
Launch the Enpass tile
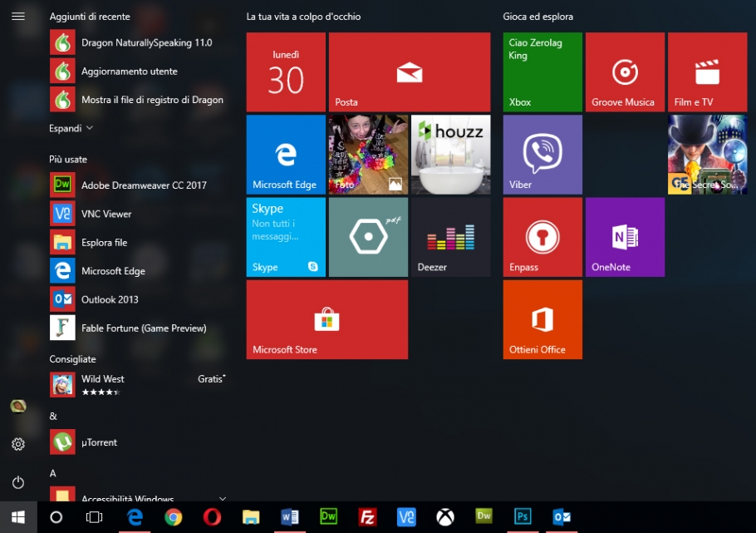coord(542,237)
